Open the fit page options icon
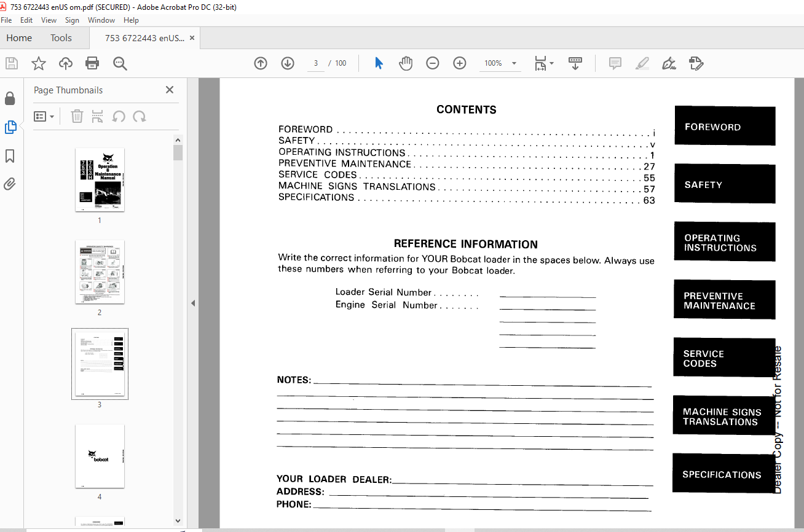 (540, 63)
